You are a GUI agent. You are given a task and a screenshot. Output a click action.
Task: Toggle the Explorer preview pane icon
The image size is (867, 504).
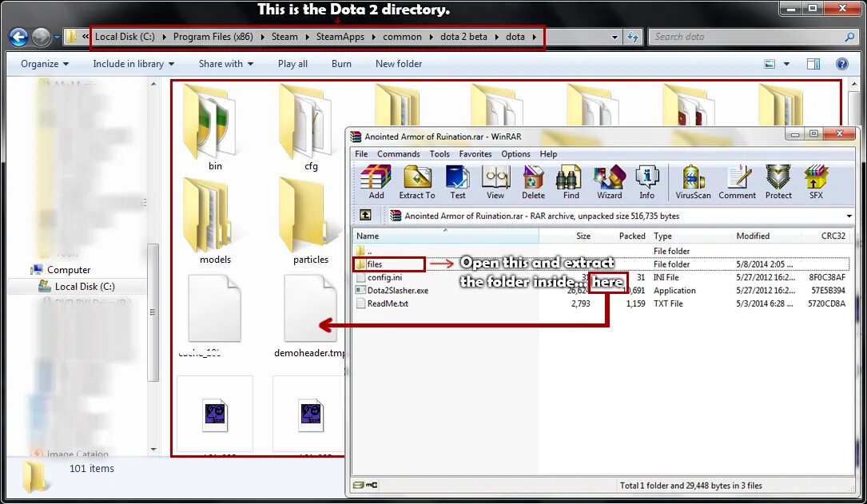[813, 64]
